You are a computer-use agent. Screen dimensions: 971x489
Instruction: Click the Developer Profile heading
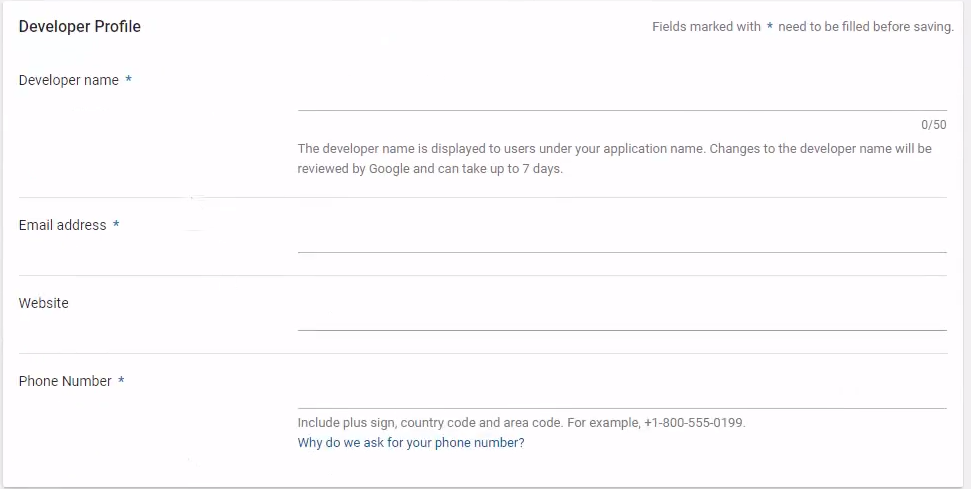(80, 27)
